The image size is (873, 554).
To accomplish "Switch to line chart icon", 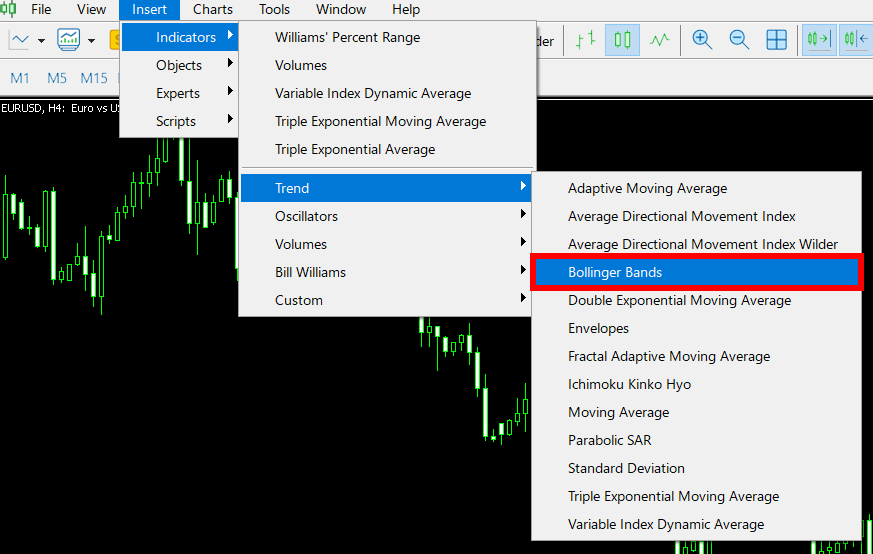I will (x=659, y=40).
